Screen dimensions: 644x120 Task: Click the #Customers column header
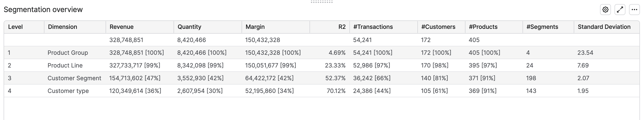click(x=438, y=27)
